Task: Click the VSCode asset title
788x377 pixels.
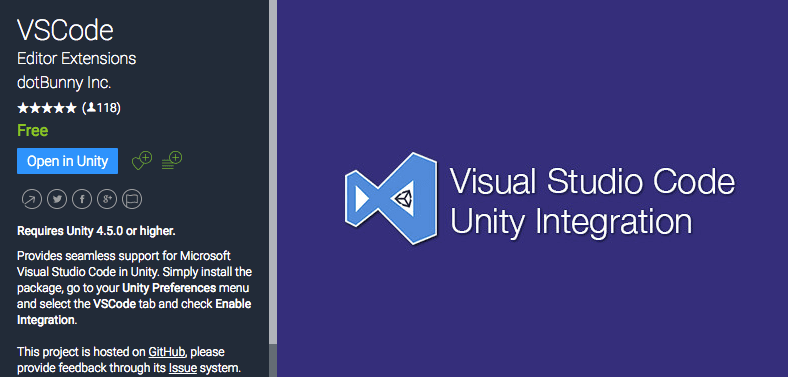Action: [x=65, y=30]
